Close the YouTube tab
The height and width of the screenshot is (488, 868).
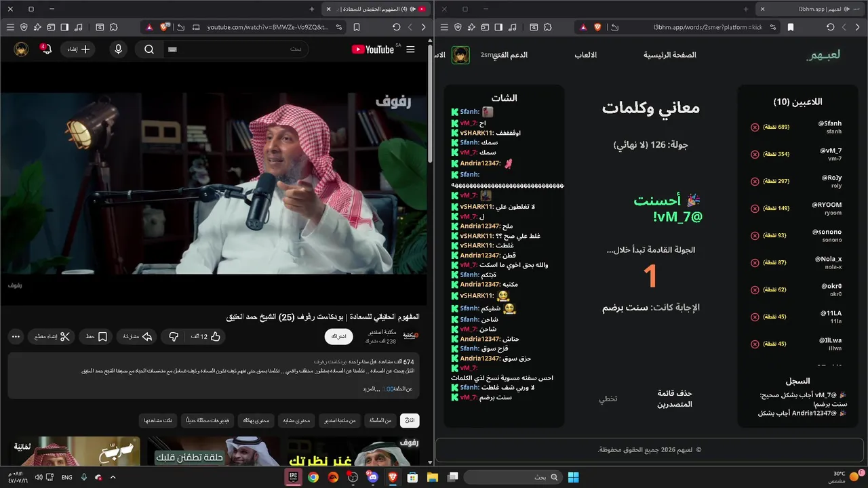(x=329, y=9)
